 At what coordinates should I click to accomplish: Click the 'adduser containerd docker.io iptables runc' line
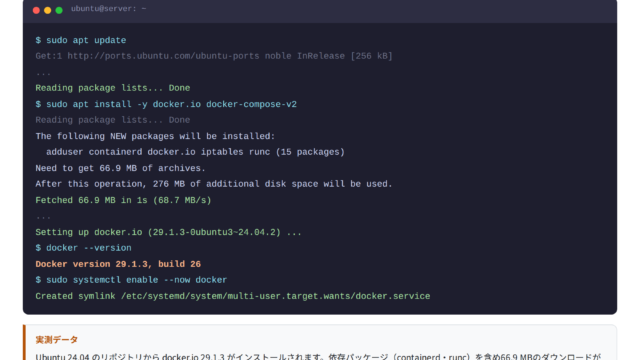pos(196,152)
